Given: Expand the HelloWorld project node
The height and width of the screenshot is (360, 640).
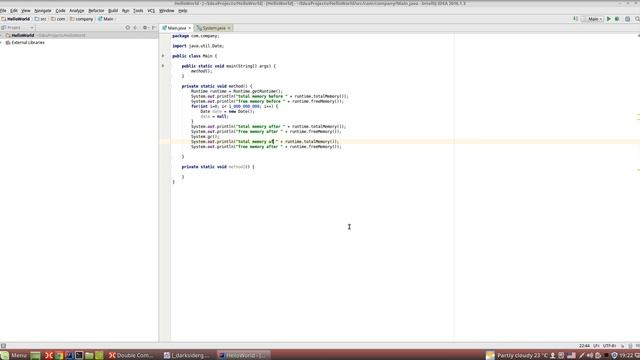Looking at the screenshot, I should point(2,36).
